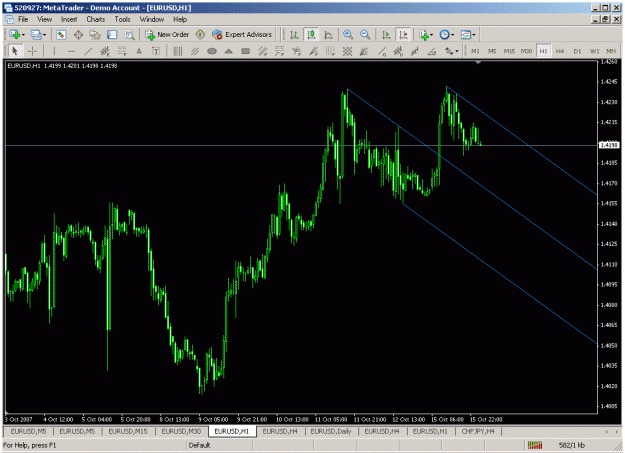Select the D1 timeframe button
This screenshot has width=625, height=453.
(x=577, y=51)
